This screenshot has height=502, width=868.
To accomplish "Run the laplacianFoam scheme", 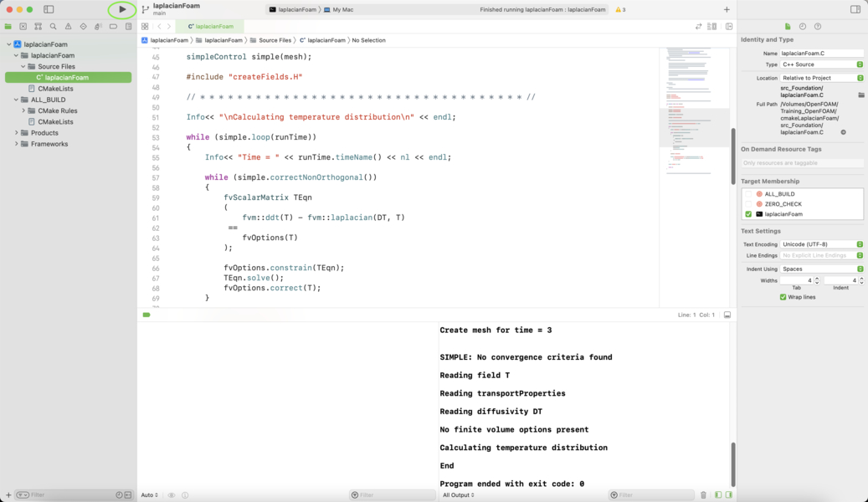I will pyautogui.click(x=121, y=9).
